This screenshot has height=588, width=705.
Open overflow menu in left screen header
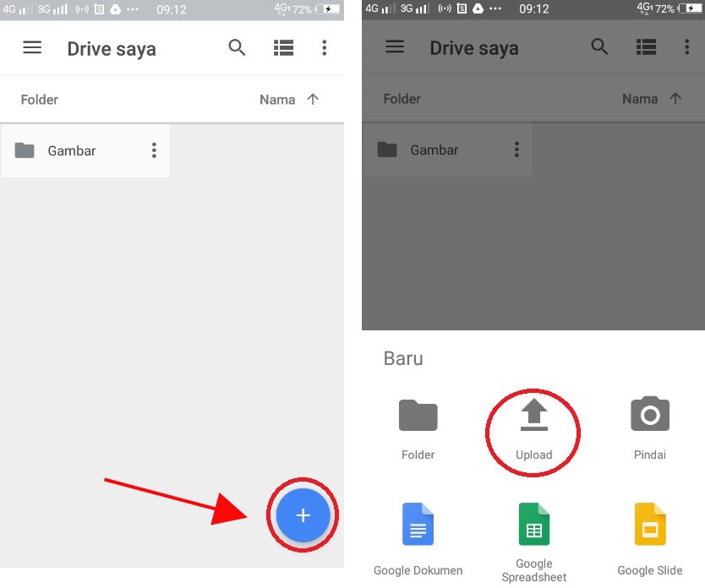[x=324, y=47]
